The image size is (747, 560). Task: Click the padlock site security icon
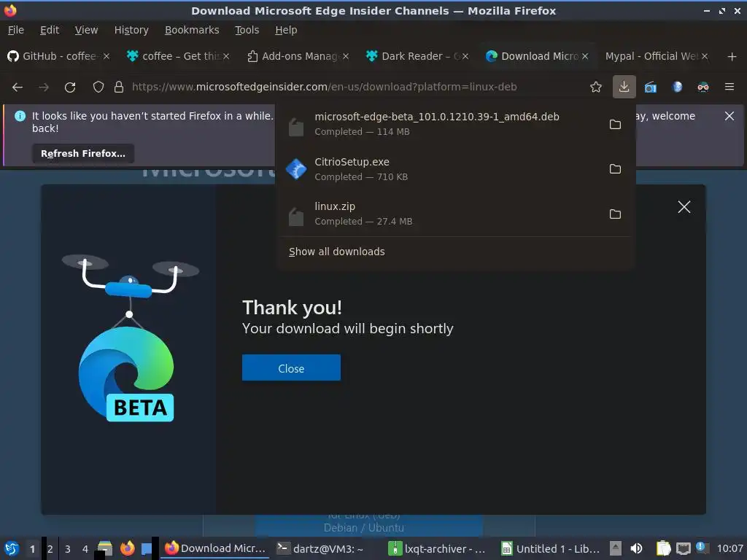(x=119, y=87)
